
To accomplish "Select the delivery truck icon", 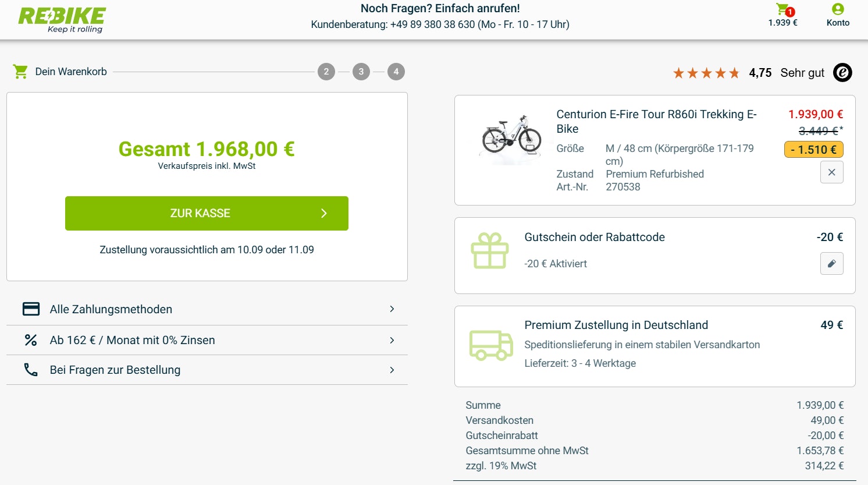I will 491,346.
